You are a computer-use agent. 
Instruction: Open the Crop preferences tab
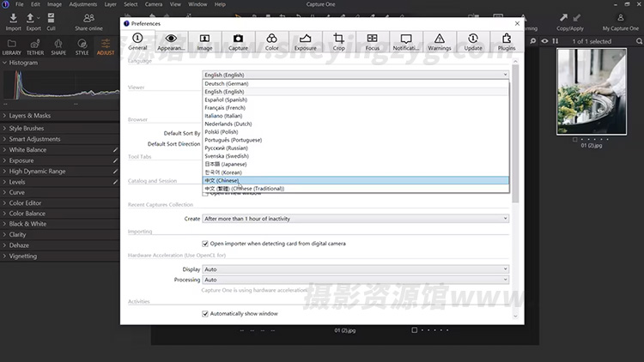338,42
